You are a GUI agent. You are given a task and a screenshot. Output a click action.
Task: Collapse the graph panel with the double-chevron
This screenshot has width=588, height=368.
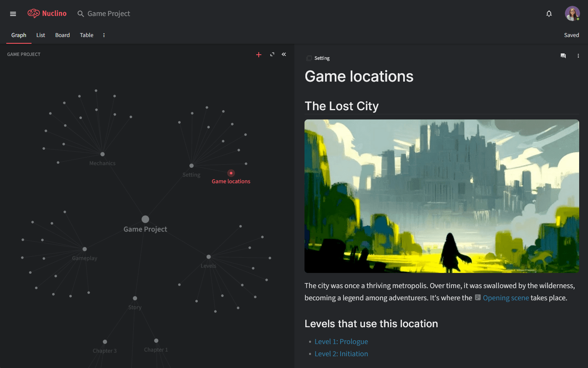click(x=283, y=54)
